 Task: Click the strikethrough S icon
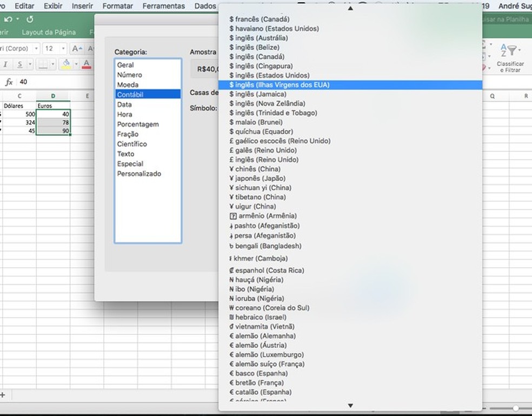click(20, 64)
